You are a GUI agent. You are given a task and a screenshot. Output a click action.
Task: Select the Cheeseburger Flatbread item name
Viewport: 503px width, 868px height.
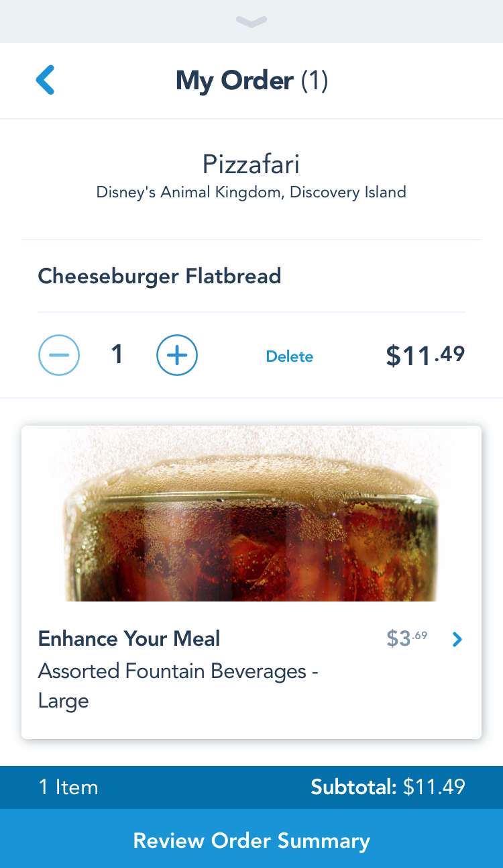click(x=160, y=276)
